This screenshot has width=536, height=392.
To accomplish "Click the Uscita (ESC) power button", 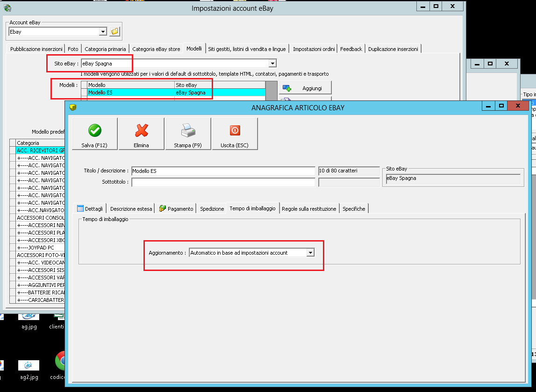I will click(x=235, y=134).
